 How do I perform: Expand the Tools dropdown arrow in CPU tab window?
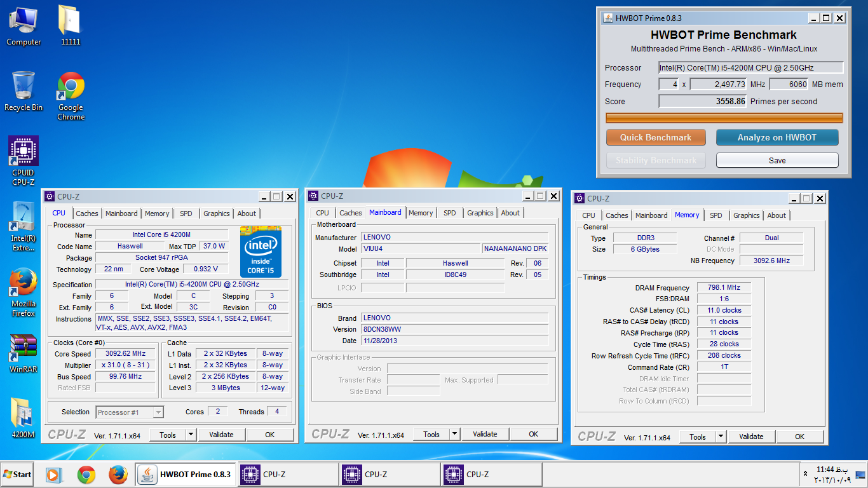pos(191,435)
